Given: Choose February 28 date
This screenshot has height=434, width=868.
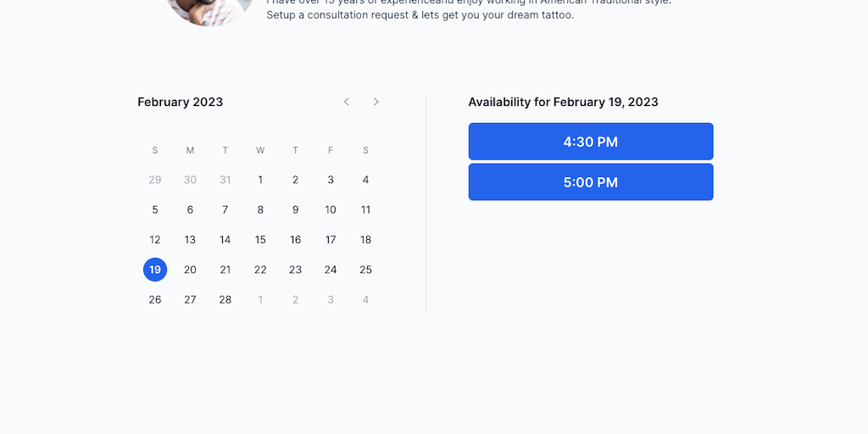Looking at the screenshot, I should (x=225, y=299).
